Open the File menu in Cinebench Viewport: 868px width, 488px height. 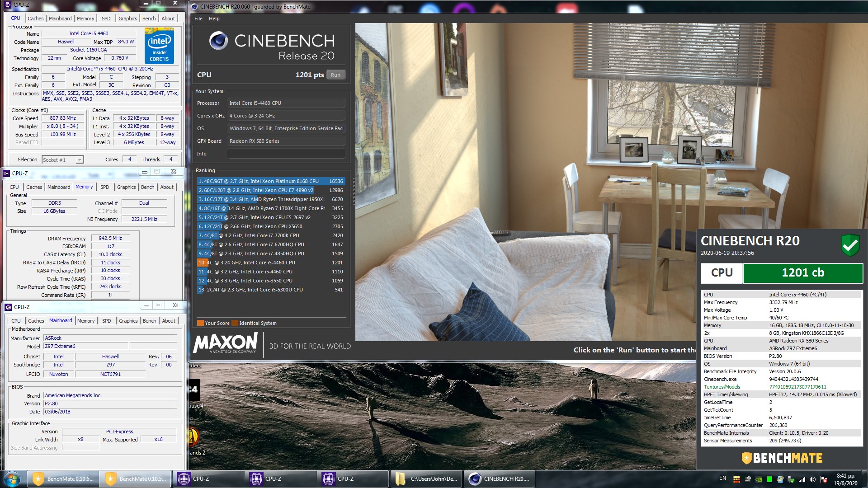pyautogui.click(x=198, y=19)
